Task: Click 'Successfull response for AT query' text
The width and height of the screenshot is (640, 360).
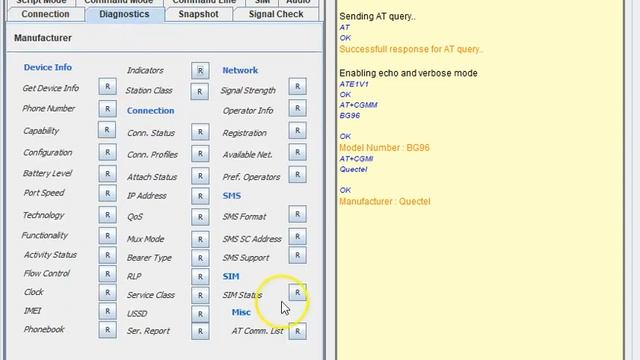Action: 411,49
